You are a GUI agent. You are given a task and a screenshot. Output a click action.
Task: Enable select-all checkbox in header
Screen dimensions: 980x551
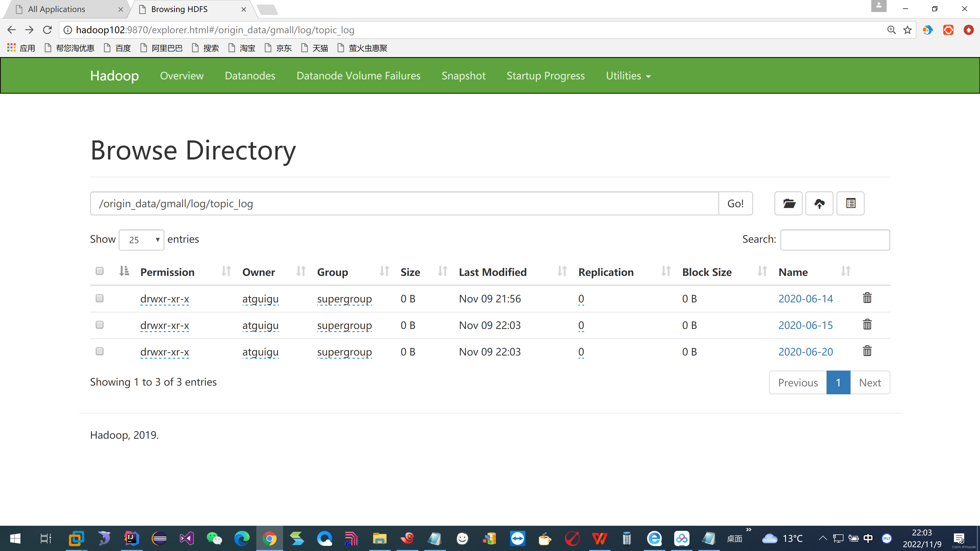click(x=99, y=271)
